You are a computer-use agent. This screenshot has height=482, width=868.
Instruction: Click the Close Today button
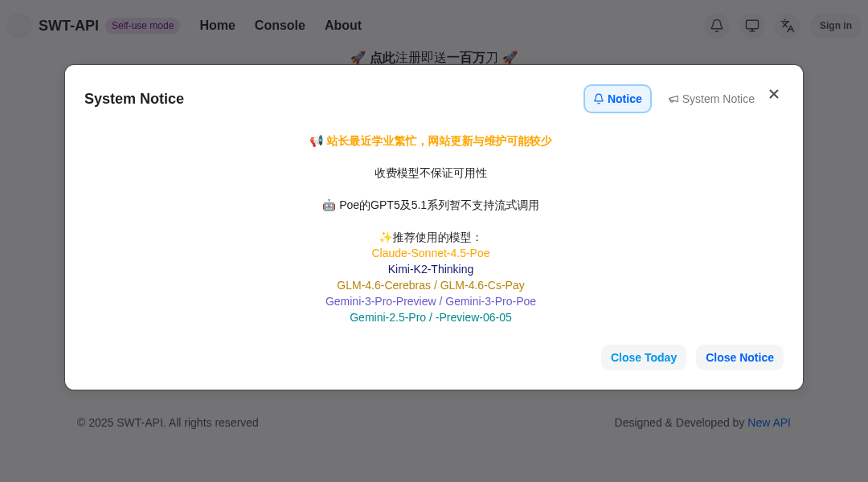(643, 357)
